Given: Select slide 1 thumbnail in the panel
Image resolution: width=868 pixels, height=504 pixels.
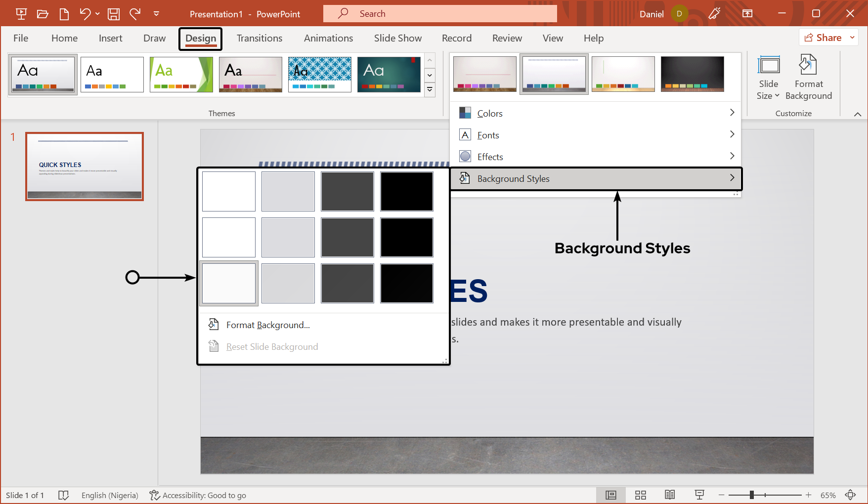Looking at the screenshot, I should pyautogui.click(x=85, y=167).
